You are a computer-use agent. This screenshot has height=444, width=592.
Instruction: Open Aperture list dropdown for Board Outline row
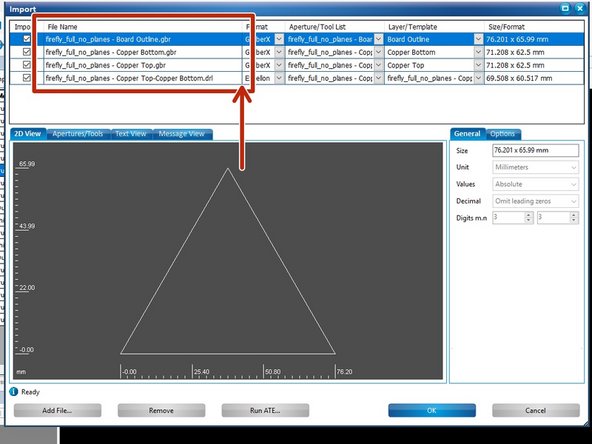(x=379, y=39)
